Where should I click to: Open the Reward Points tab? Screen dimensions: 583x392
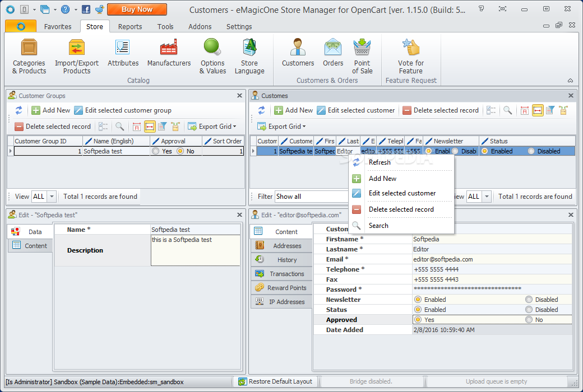281,288
